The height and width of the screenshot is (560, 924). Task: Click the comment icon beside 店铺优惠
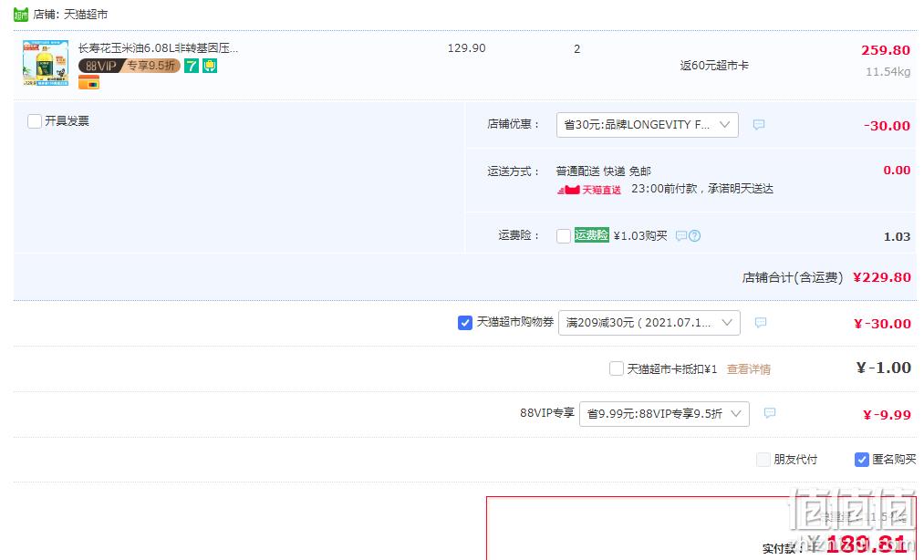pos(759,124)
